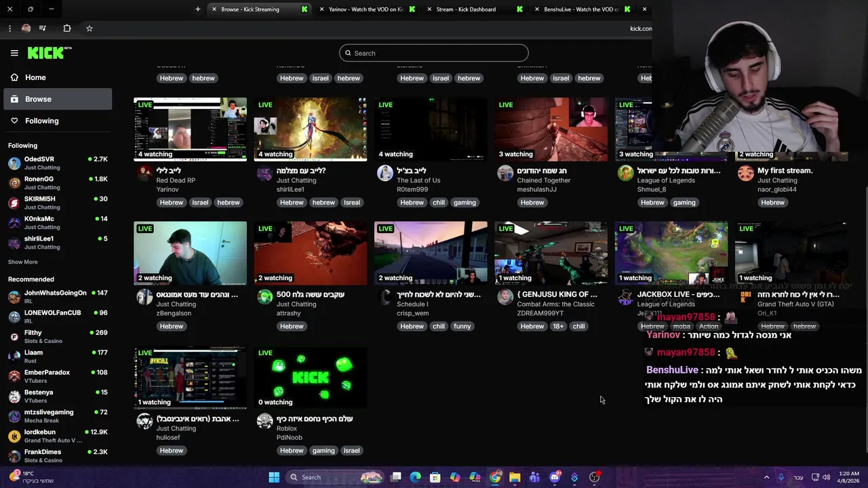Open the Combat Arms stream thumbnail

tap(551, 253)
